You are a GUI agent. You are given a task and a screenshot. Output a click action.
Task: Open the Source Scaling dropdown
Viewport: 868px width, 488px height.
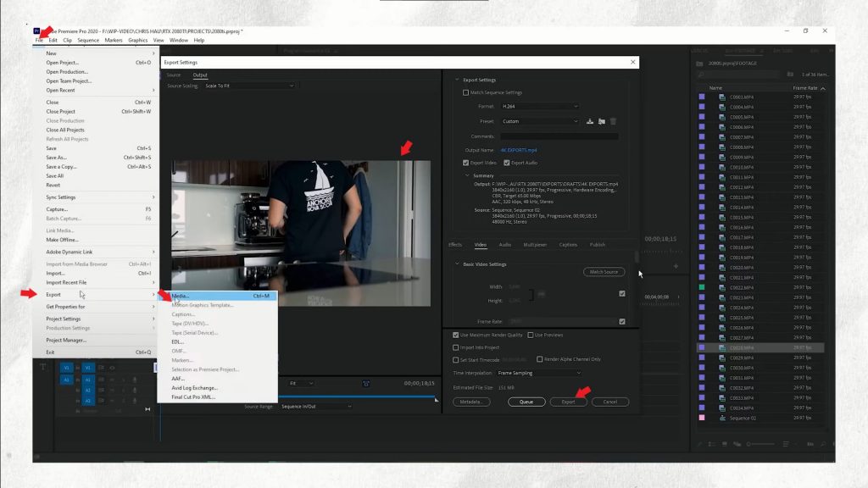pyautogui.click(x=249, y=86)
